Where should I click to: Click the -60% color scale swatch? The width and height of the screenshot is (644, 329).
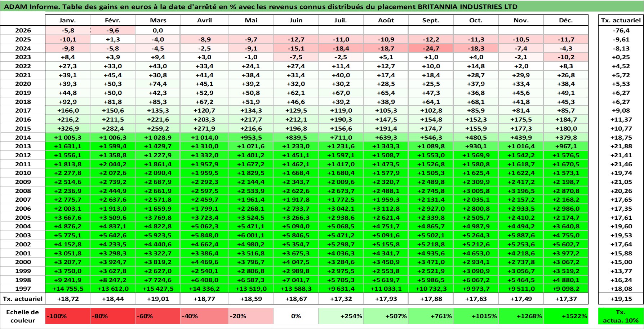158,316
